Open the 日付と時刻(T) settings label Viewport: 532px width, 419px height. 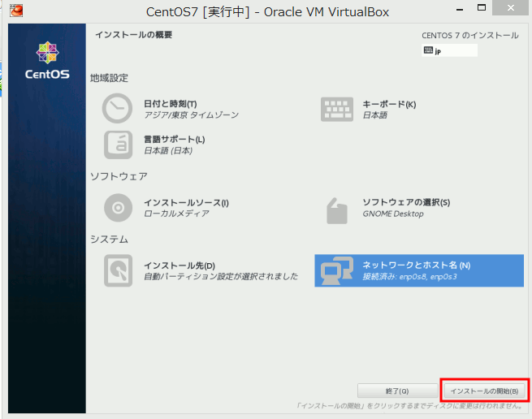[x=171, y=104]
